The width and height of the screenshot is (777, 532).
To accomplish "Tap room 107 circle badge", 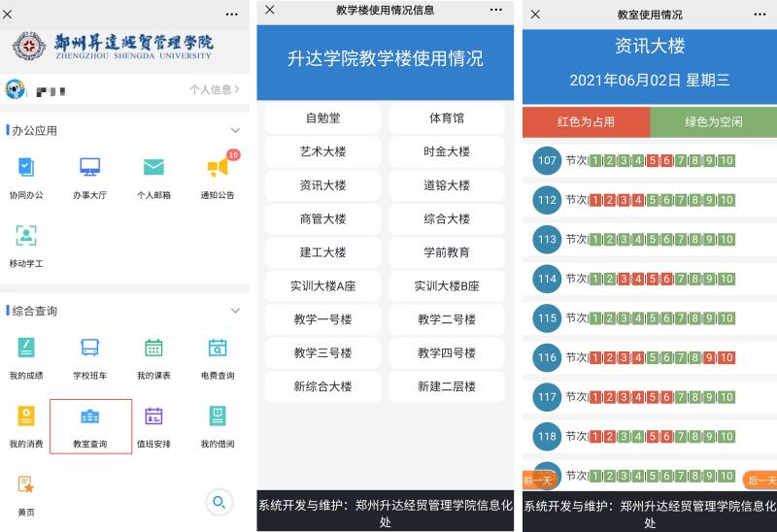I will coord(547,160).
